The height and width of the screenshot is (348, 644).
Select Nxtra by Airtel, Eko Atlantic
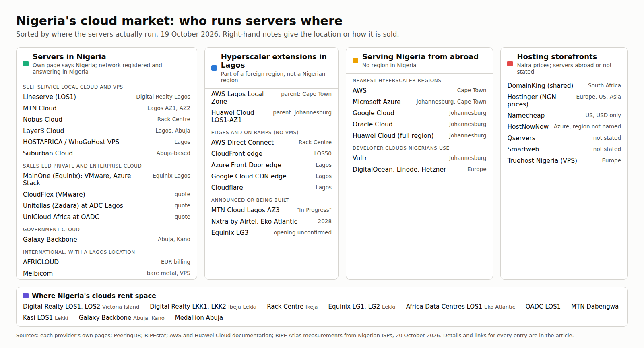(271, 221)
